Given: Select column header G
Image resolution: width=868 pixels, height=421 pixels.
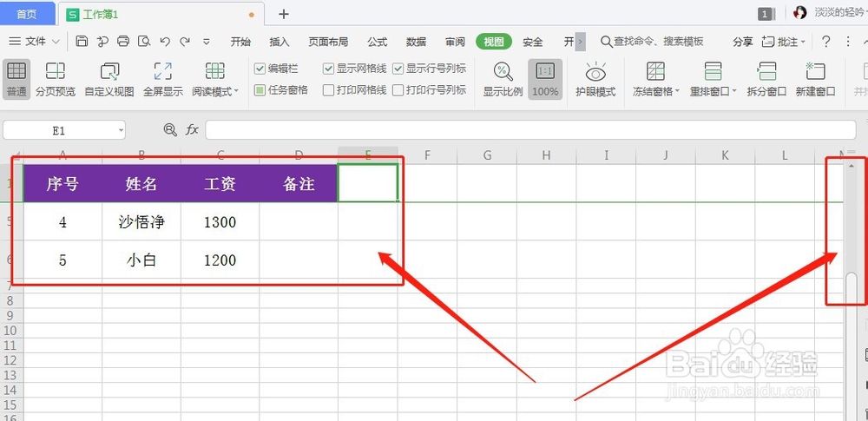Looking at the screenshot, I should [487, 155].
